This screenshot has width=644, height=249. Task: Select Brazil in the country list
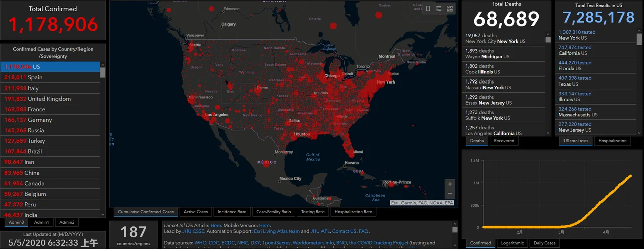click(50, 151)
